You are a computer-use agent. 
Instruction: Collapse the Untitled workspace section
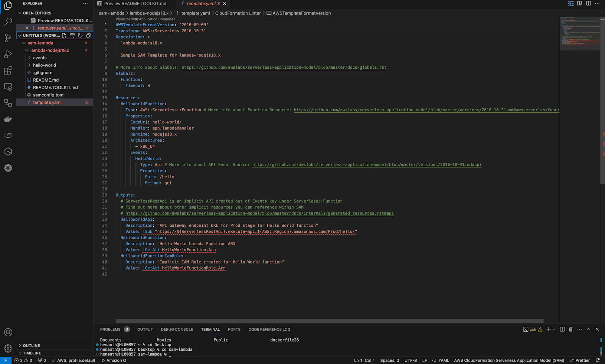tap(20, 35)
